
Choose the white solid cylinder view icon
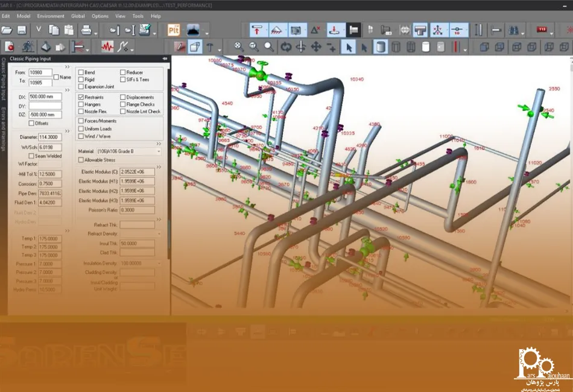(x=426, y=47)
